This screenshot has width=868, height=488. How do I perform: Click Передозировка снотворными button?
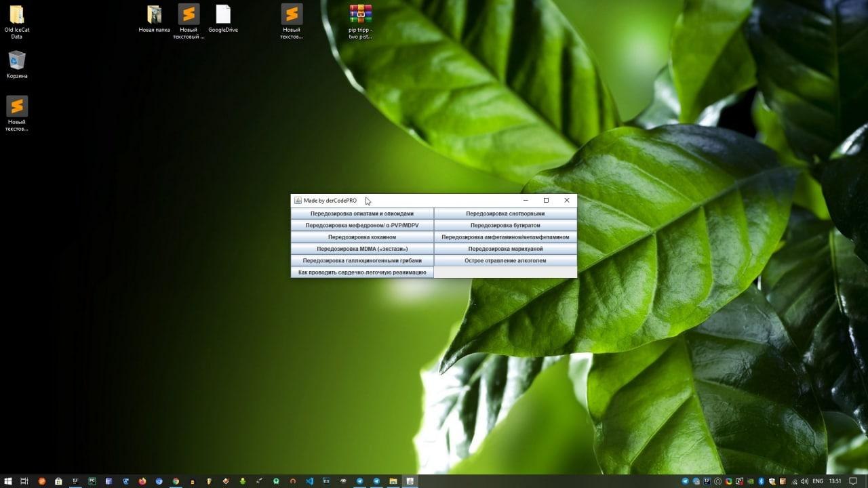click(505, 213)
